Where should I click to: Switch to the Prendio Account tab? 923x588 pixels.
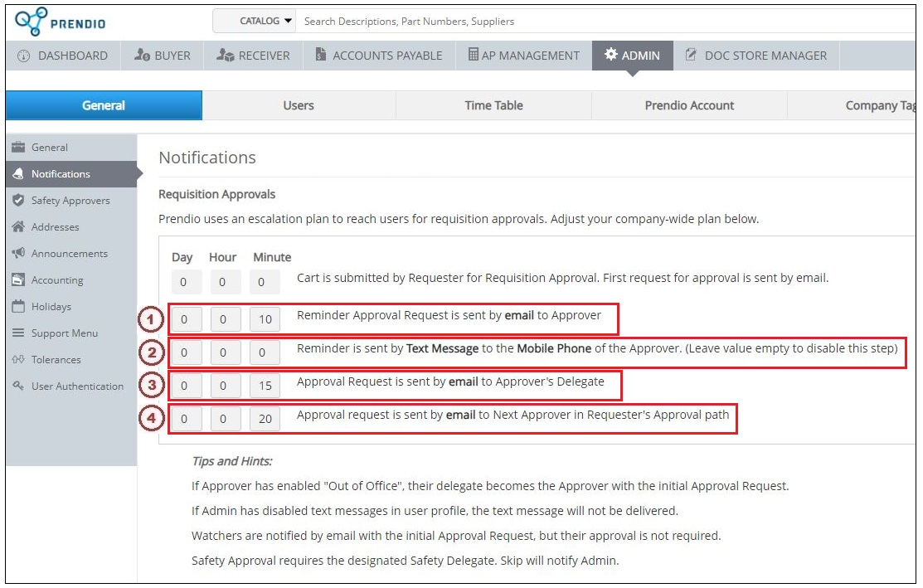point(688,105)
